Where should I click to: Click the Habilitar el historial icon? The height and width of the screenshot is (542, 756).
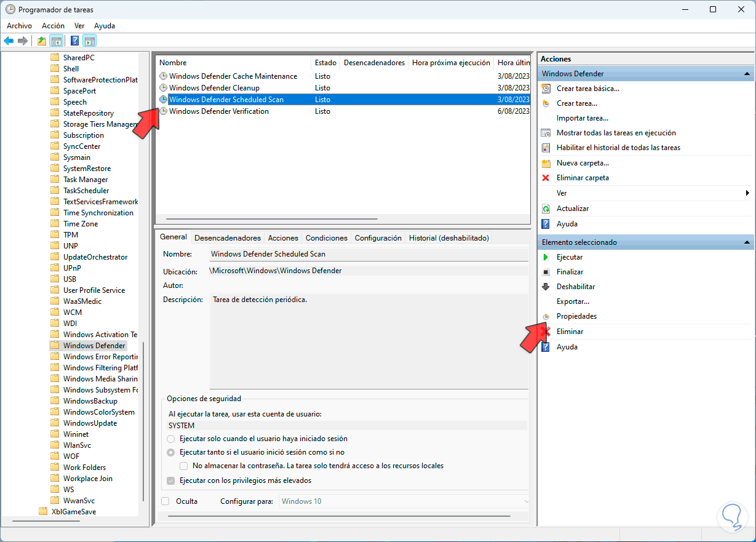546,148
